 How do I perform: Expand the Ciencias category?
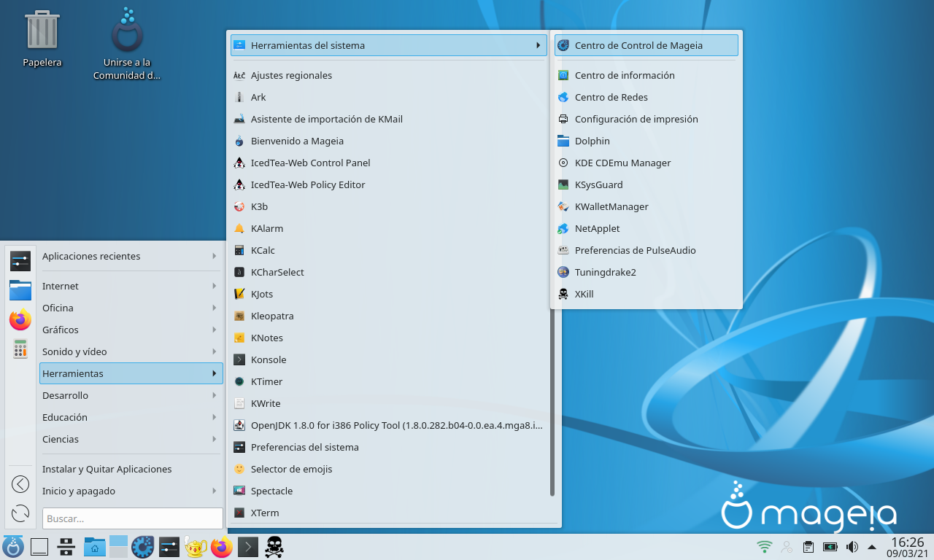tap(131, 439)
